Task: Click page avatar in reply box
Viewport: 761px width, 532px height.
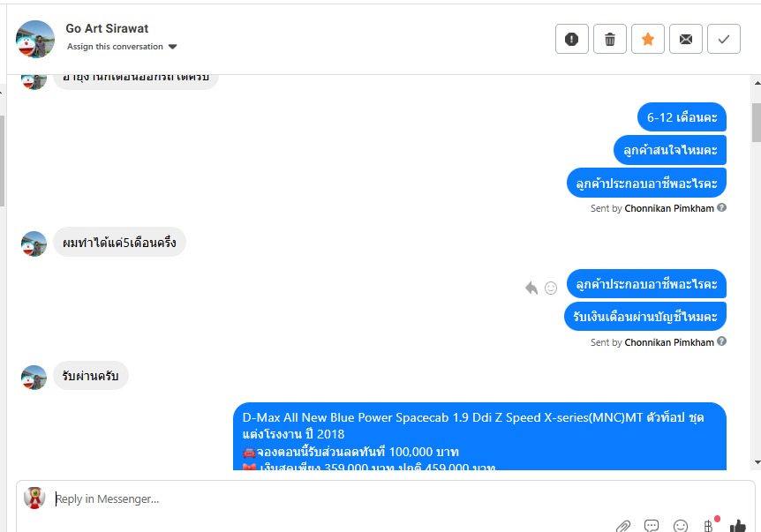Action: point(34,498)
